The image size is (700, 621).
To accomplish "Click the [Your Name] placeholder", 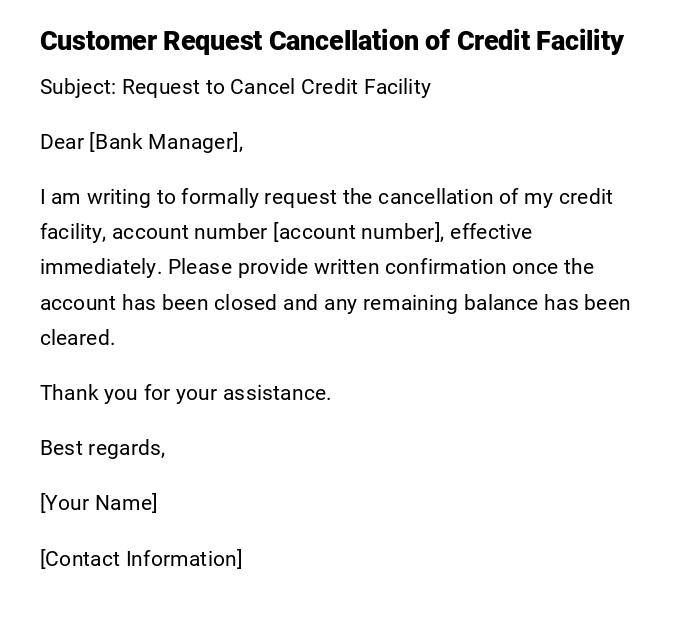I will 98,503.
